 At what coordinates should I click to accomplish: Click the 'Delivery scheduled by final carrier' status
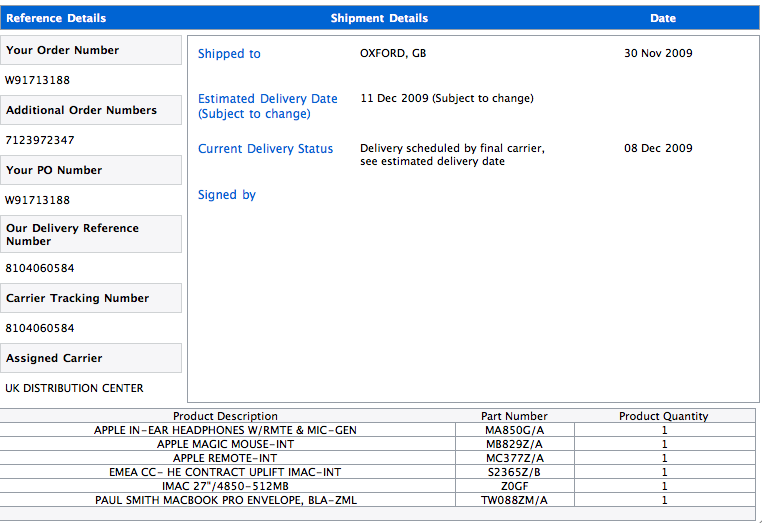452,155
